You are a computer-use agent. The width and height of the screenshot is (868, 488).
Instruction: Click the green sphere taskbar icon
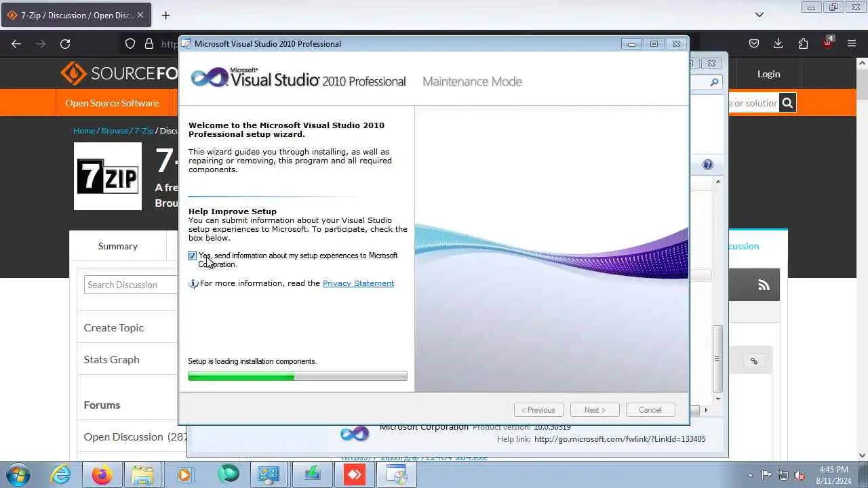pyautogui.click(x=229, y=474)
